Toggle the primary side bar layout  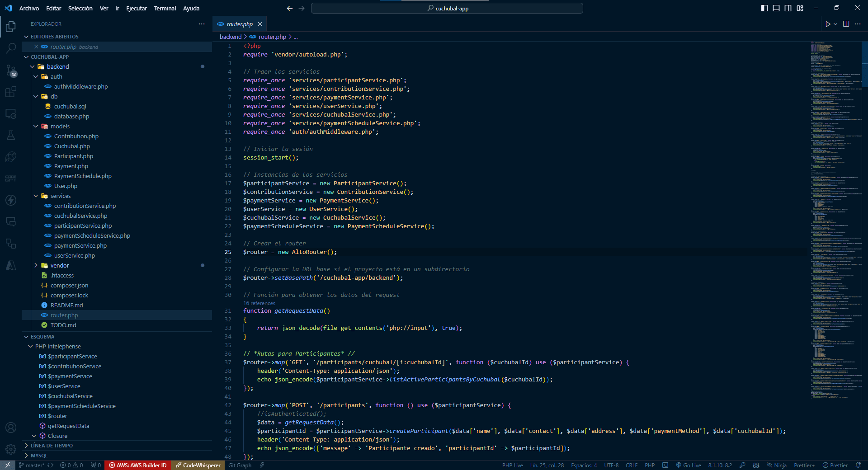pos(764,8)
